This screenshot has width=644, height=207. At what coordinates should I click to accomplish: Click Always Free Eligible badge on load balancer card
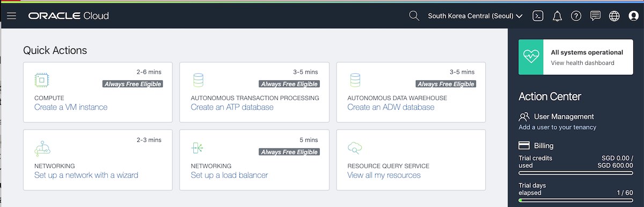tap(289, 152)
